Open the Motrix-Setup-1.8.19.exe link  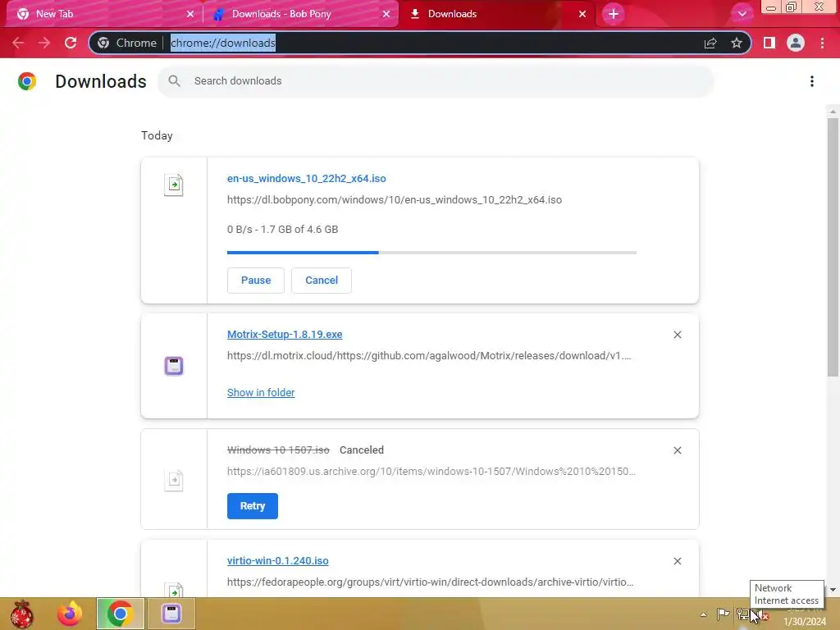coord(285,335)
